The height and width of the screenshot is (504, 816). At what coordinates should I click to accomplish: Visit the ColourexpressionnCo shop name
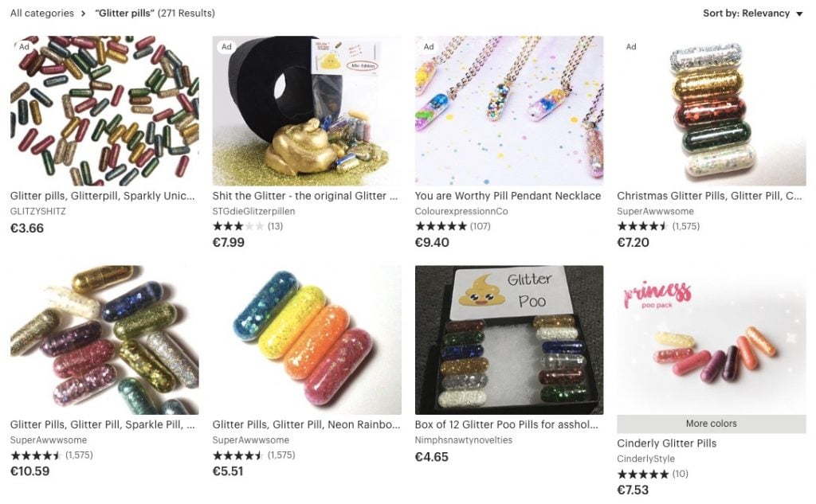pyautogui.click(x=461, y=211)
